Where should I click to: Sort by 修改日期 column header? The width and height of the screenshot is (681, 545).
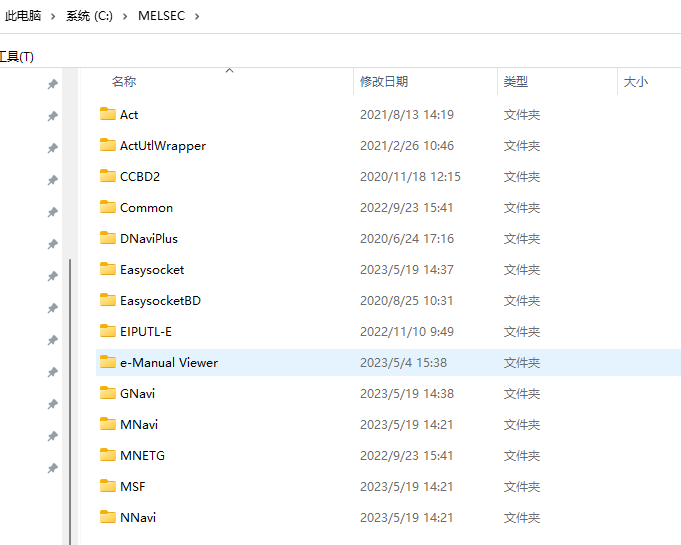[x=384, y=81]
